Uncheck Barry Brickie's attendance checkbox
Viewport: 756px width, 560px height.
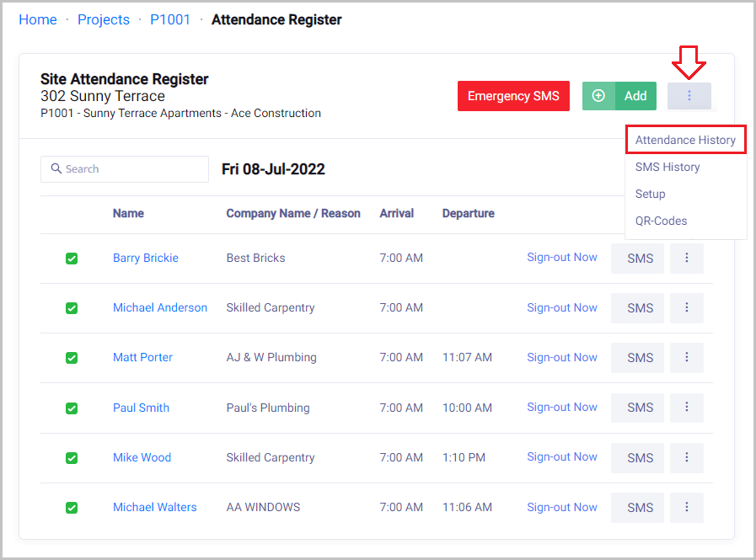tap(72, 259)
